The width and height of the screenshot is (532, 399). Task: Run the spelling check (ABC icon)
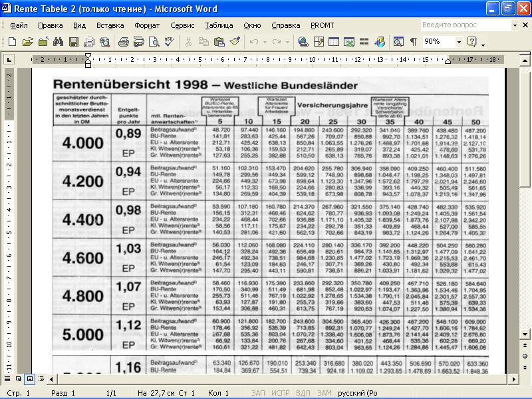(169, 42)
